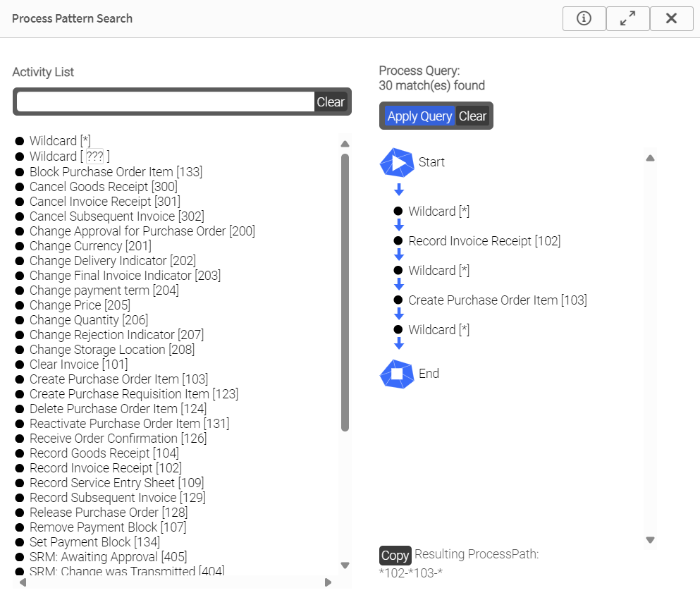The image size is (700, 600).
Task: Select Change Price [205]
Action: pos(80,305)
